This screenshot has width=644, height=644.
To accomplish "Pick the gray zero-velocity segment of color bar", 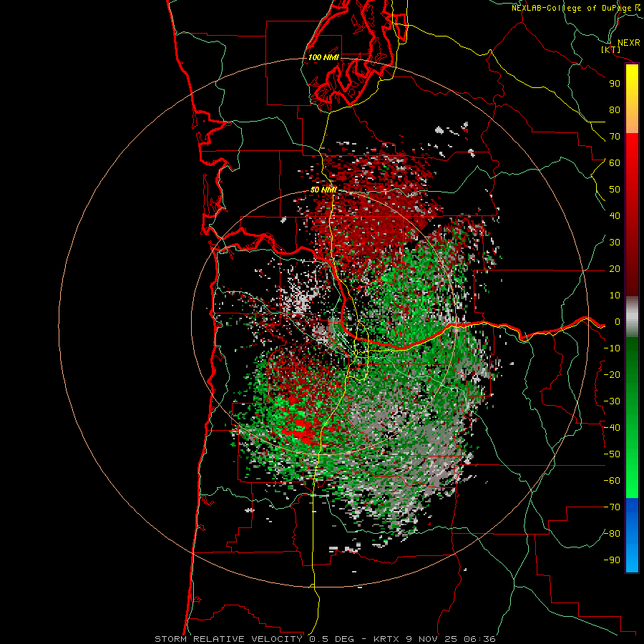I will coord(632,316).
